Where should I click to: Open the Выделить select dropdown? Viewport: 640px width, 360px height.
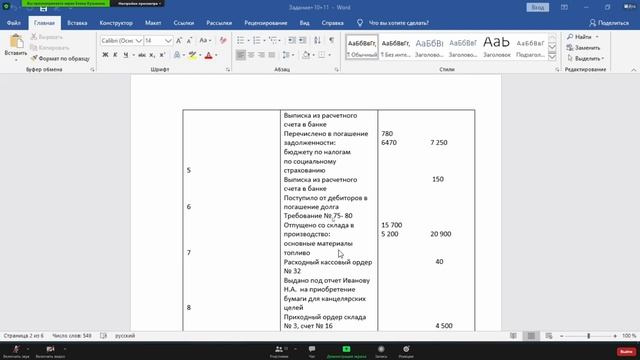click(585, 58)
